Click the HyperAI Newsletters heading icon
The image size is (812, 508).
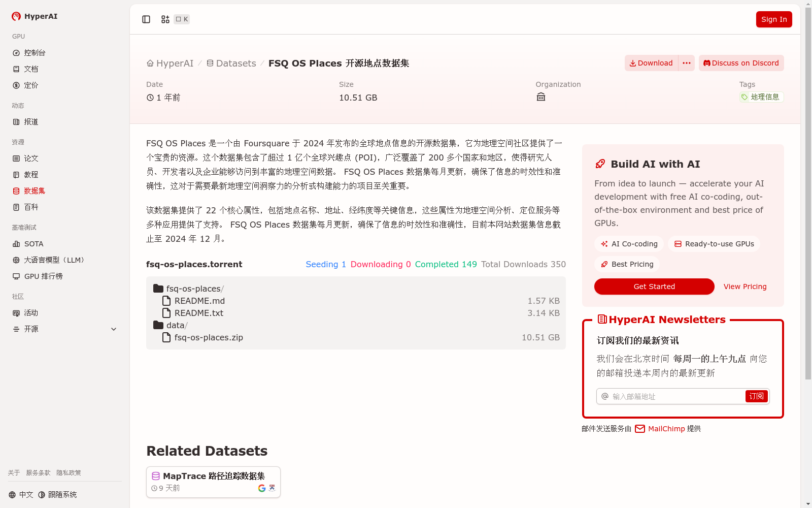[602, 319]
